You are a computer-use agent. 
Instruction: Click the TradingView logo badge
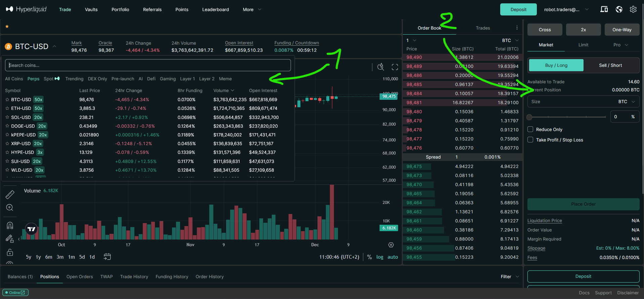[x=31, y=229]
